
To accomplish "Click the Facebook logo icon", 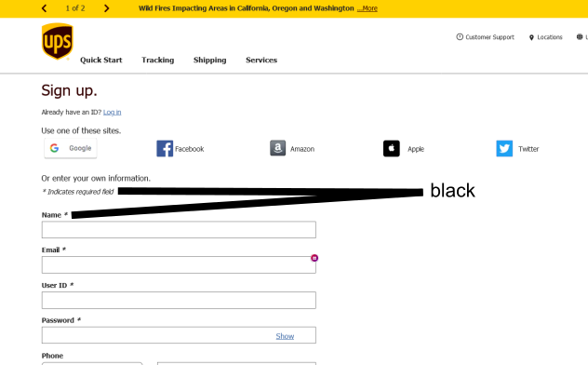I will pyautogui.click(x=165, y=149).
